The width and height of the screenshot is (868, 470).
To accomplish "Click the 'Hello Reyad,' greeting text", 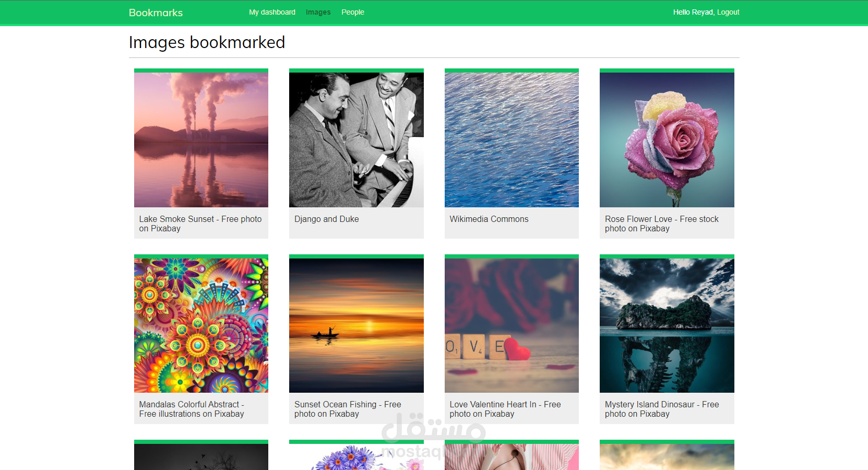I will pyautogui.click(x=694, y=12).
